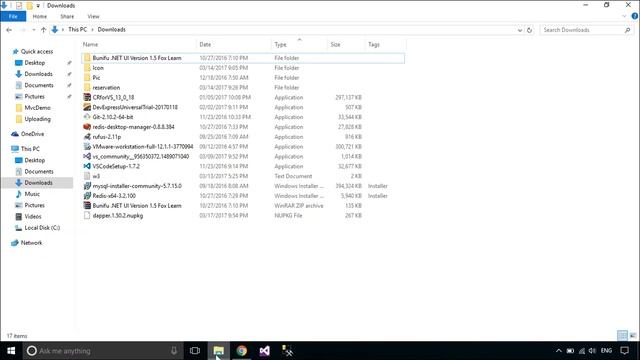Open Network in the navigation pane

click(x=31, y=243)
